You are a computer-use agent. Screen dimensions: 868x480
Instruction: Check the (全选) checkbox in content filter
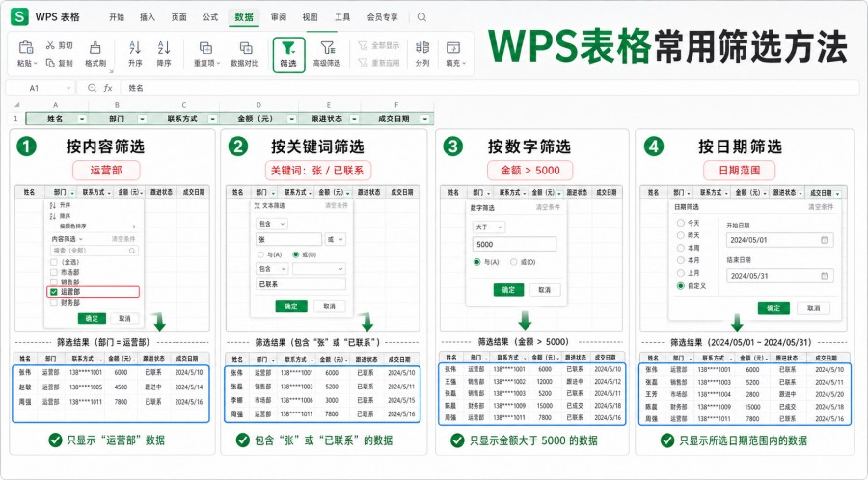(54, 262)
